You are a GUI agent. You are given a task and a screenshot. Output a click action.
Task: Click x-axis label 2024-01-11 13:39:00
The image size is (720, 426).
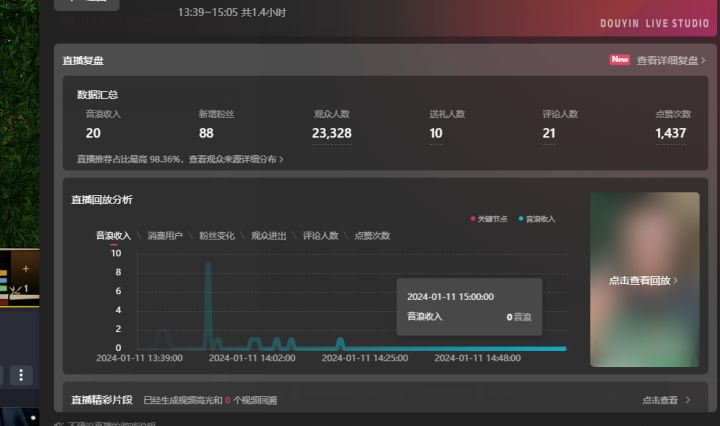click(139, 358)
